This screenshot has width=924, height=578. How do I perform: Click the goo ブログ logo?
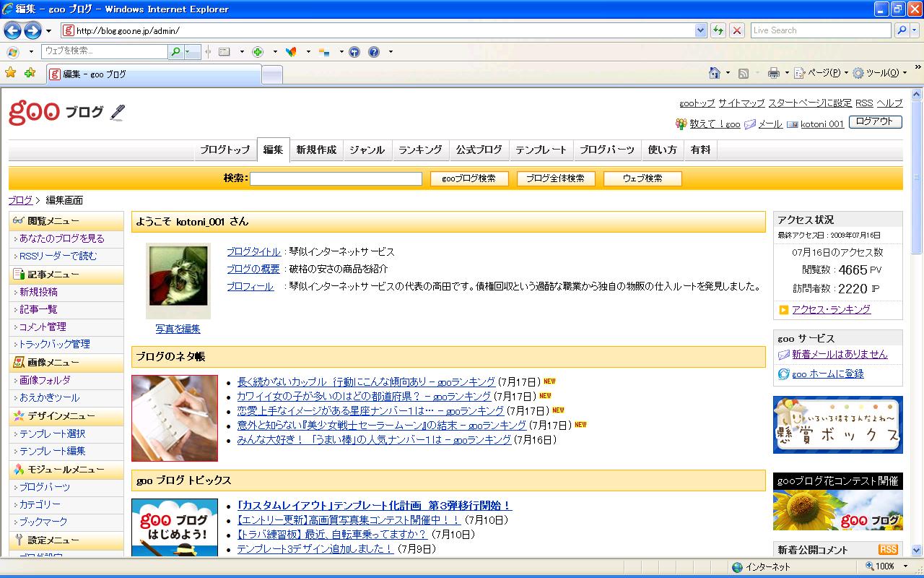click(x=56, y=112)
